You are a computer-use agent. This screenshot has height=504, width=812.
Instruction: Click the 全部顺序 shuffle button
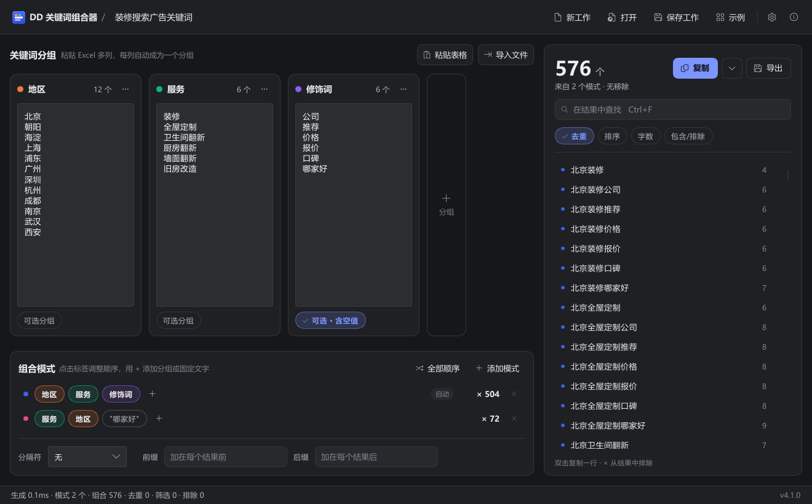pos(438,368)
